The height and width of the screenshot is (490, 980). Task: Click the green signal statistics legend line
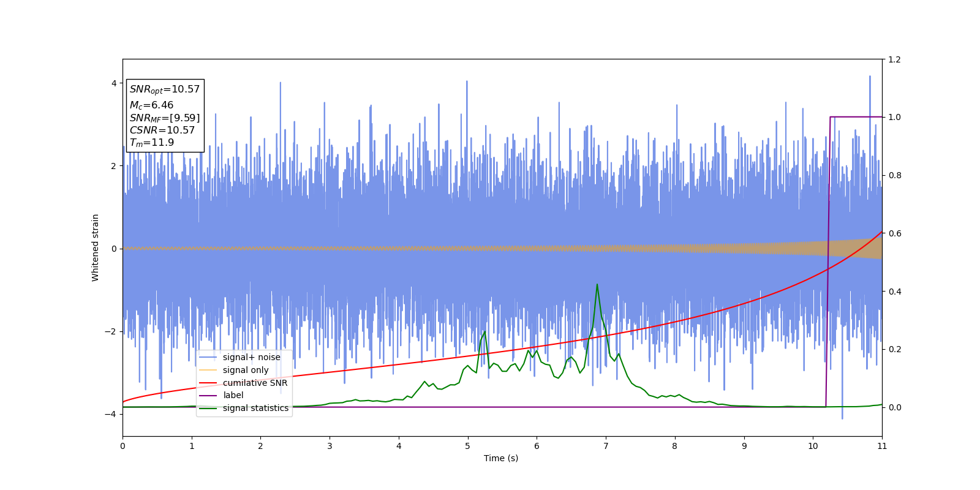click(x=208, y=408)
